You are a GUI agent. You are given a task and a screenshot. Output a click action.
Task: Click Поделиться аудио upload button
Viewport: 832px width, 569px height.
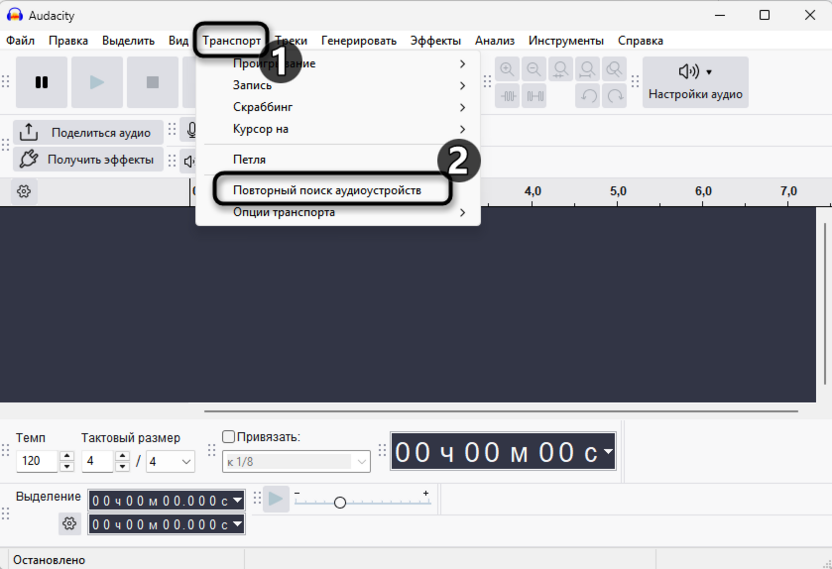[x=88, y=132]
